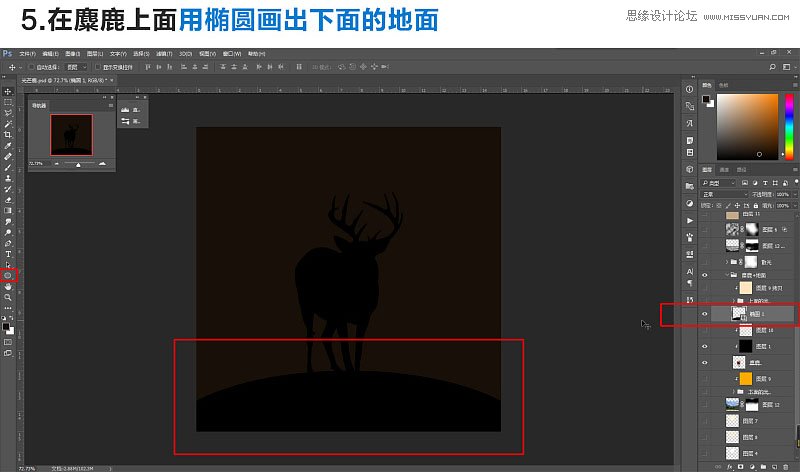Collapse the 麋鹿+地面 group
Screen dimensions: 800x472
pos(727,275)
